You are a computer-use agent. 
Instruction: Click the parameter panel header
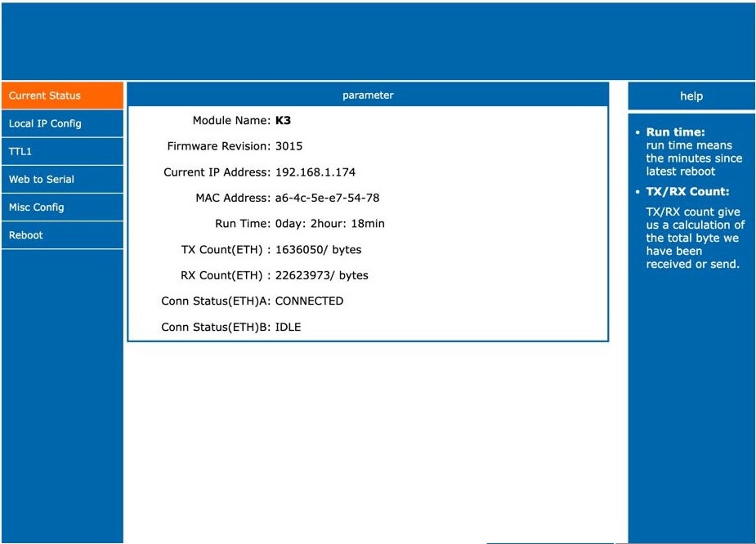click(368, 96)
